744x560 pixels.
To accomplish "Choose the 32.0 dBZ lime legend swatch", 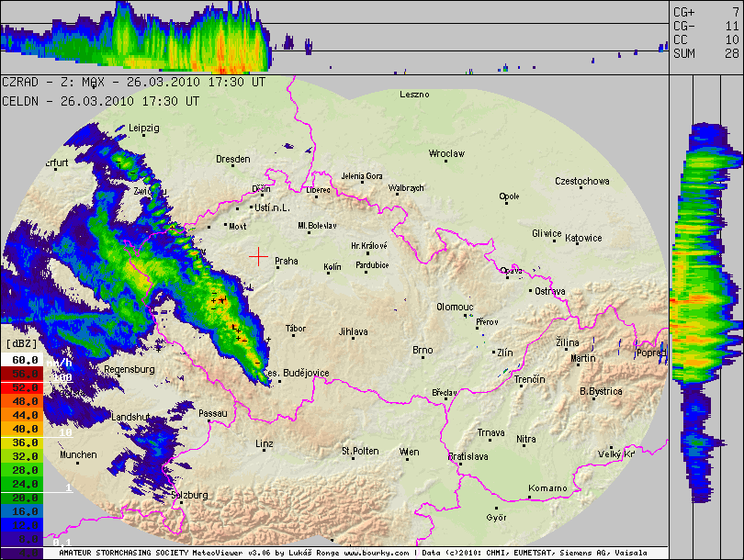I will [22, 456].
